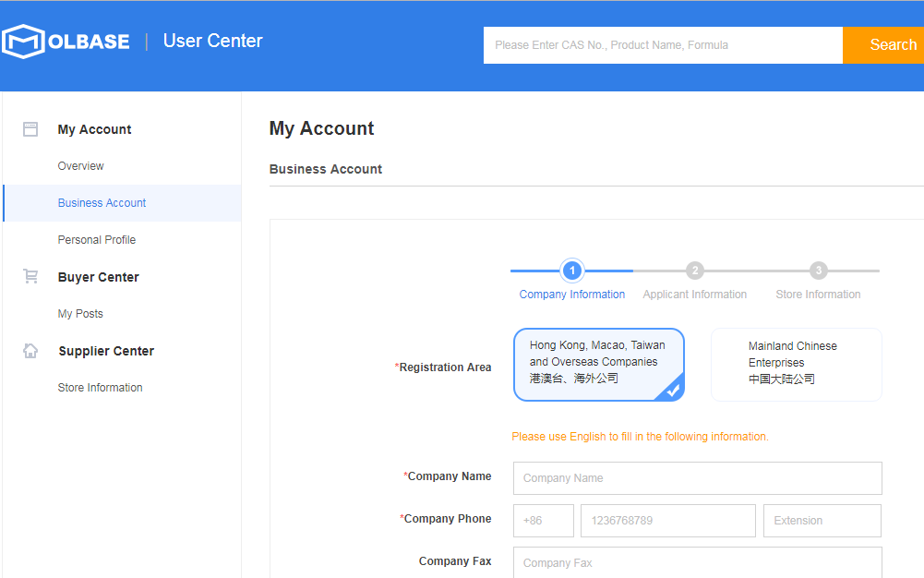Click the Company Name input field
This screenshot has width=924, height=578.
698,478
